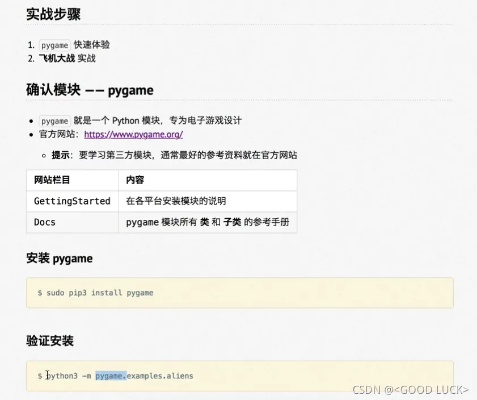Viewport: 477px width, 400px height.
Task: Open the https://www.pygame.org/ link
Action: 133,134
